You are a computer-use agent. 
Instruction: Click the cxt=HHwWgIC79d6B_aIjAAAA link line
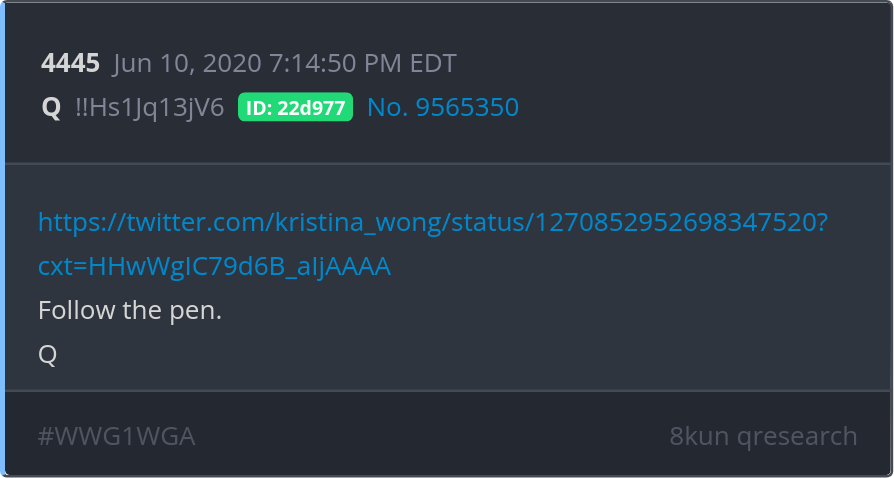click(214, 266)
